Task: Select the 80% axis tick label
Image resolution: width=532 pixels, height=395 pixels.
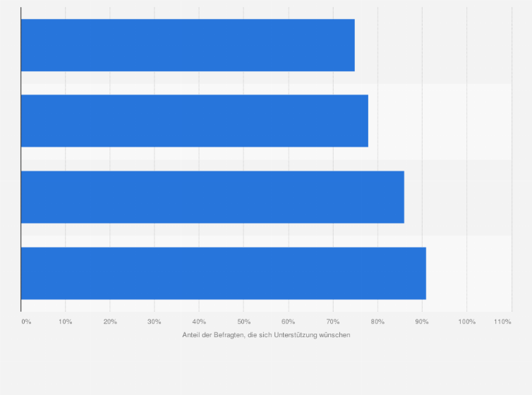Action: 377,322
